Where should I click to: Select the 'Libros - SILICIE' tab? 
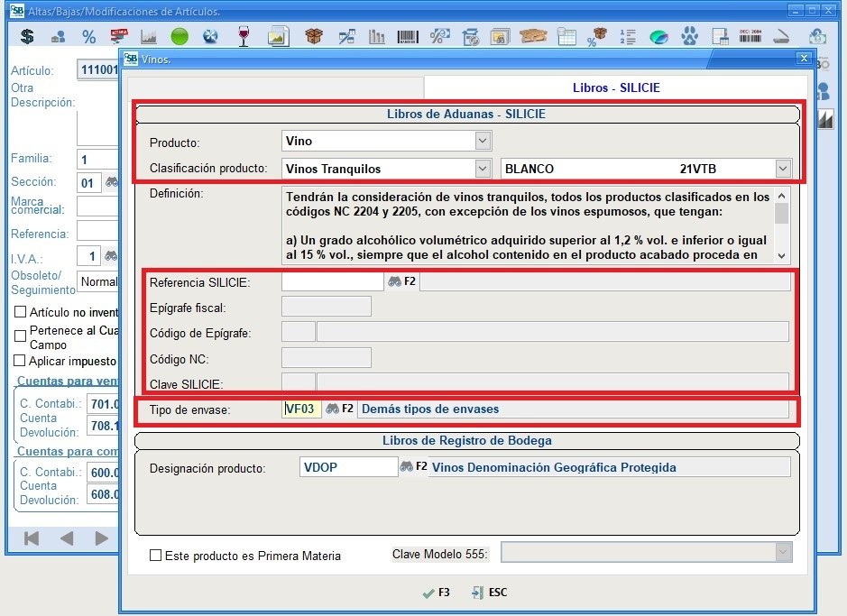(616, 87)
